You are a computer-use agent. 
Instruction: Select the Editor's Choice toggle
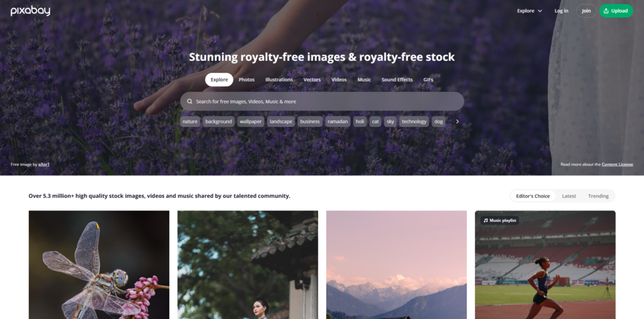click(x=533, y=196)
